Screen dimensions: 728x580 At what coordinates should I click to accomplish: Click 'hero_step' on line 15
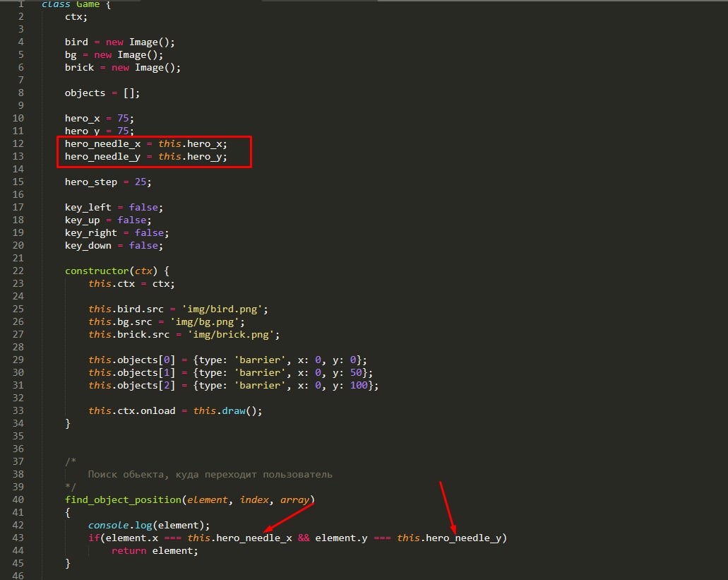click(91, 182)
